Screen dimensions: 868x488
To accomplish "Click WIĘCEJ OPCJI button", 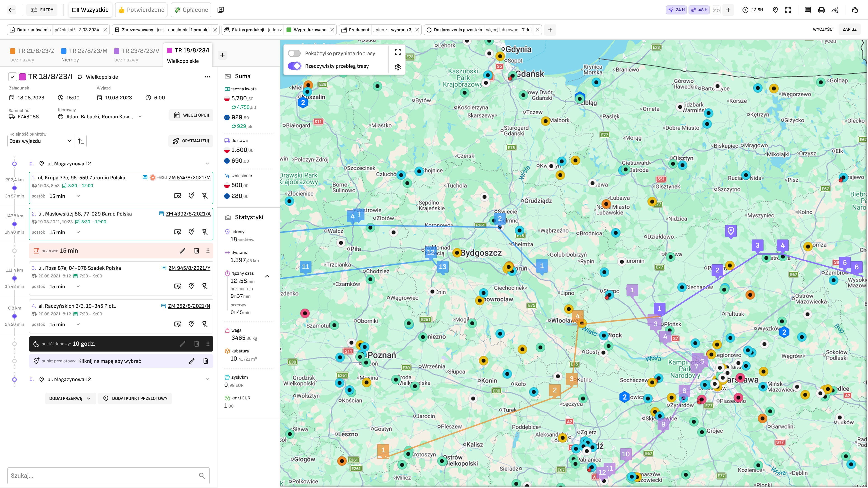I will (x=191, y=115).
